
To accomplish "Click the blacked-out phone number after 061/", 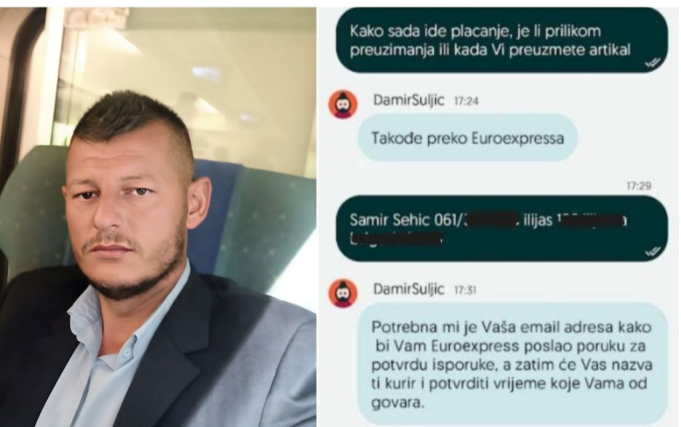I will (493, 220).
